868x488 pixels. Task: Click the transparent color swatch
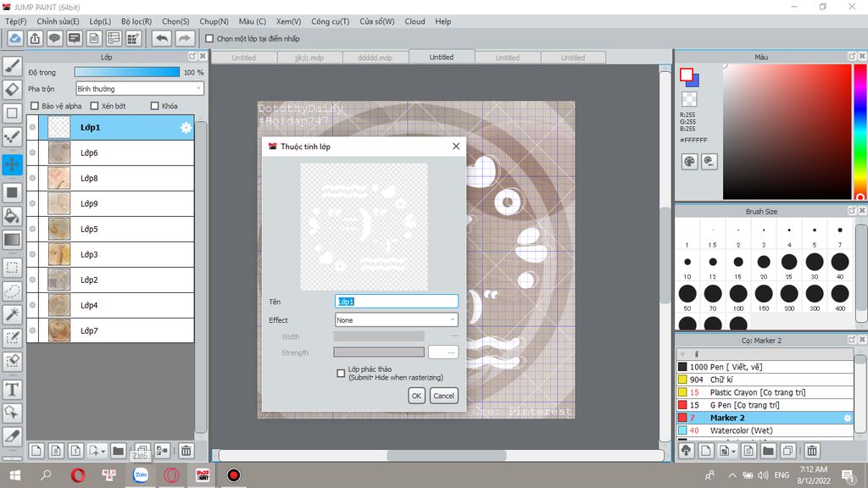point(689,99)
